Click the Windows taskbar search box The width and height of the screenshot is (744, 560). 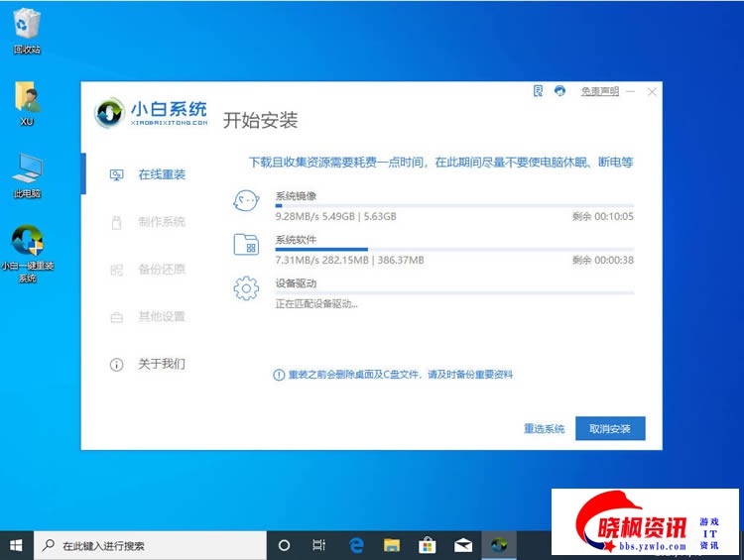(151, 545)
